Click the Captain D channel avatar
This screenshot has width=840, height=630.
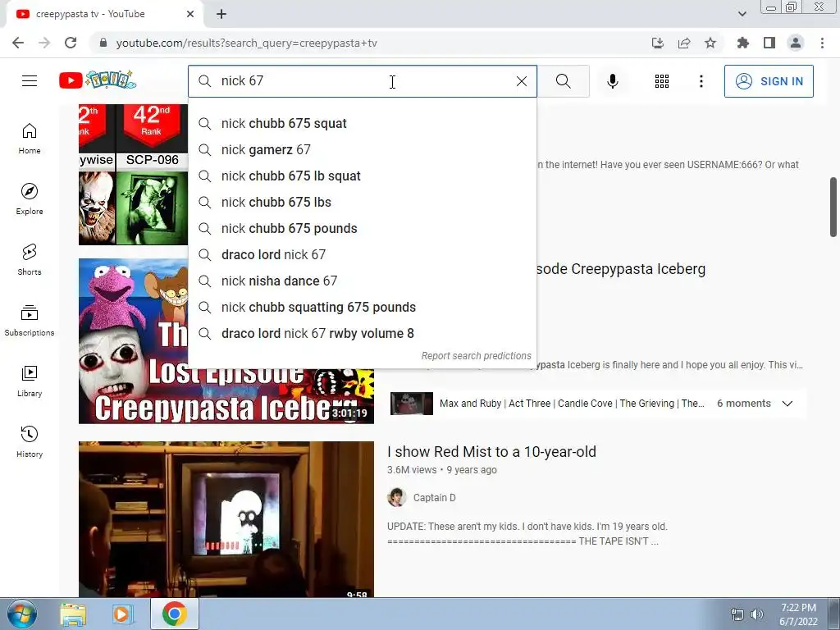point(396,498)
